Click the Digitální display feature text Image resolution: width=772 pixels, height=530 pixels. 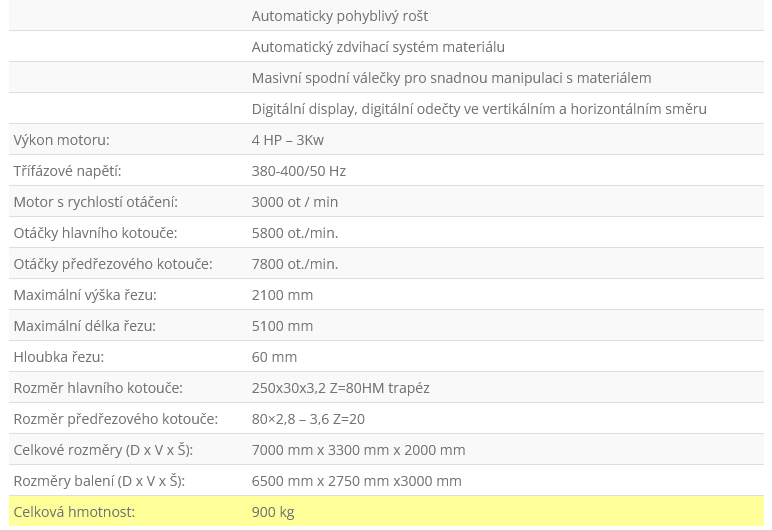coord(479,109)
